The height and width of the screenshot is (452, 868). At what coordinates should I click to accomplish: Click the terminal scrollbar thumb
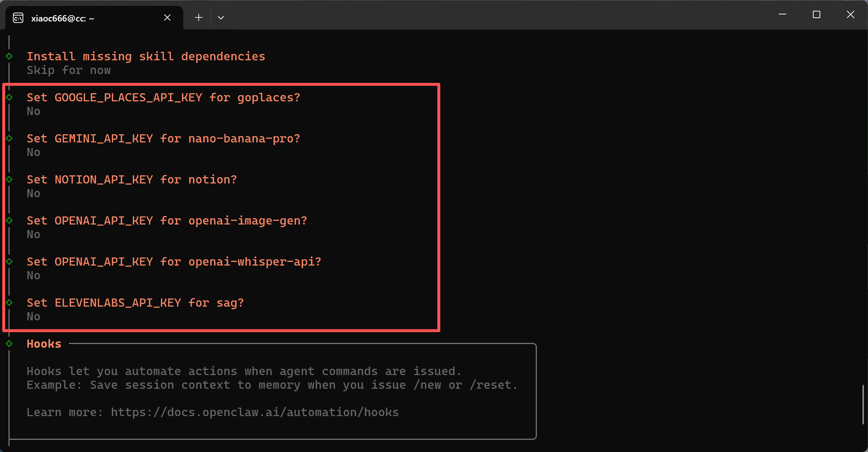click(863, 405)
